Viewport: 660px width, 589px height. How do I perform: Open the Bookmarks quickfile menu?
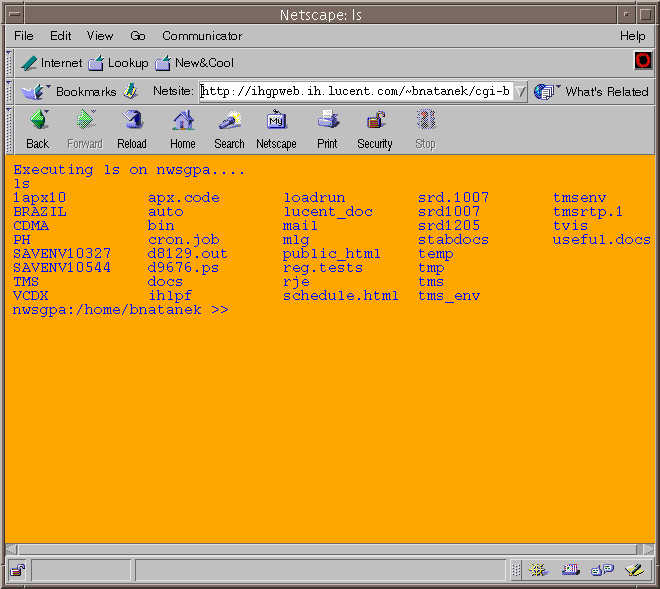tap(69, 91)
